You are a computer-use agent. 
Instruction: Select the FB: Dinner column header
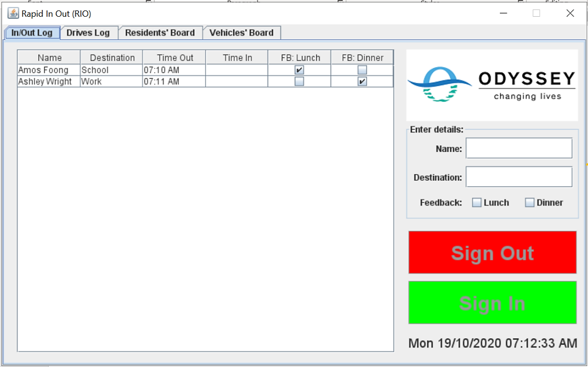tap(362, 57)
